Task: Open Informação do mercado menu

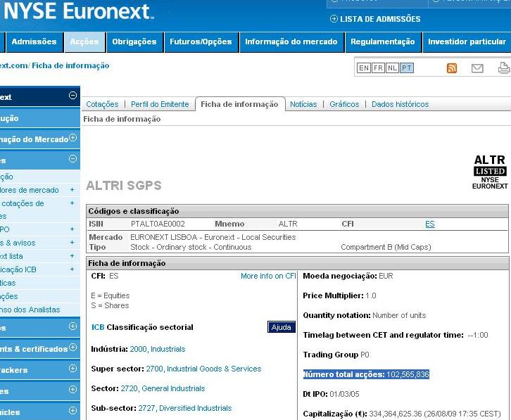Action: [291, 42]
